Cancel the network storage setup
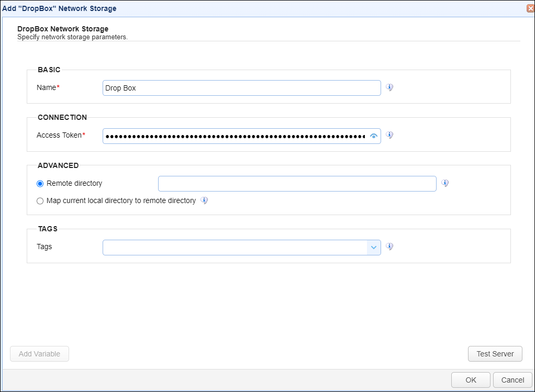Image resolution: width=535 pixels, height=392 pixels. click(x=512, y=380)
